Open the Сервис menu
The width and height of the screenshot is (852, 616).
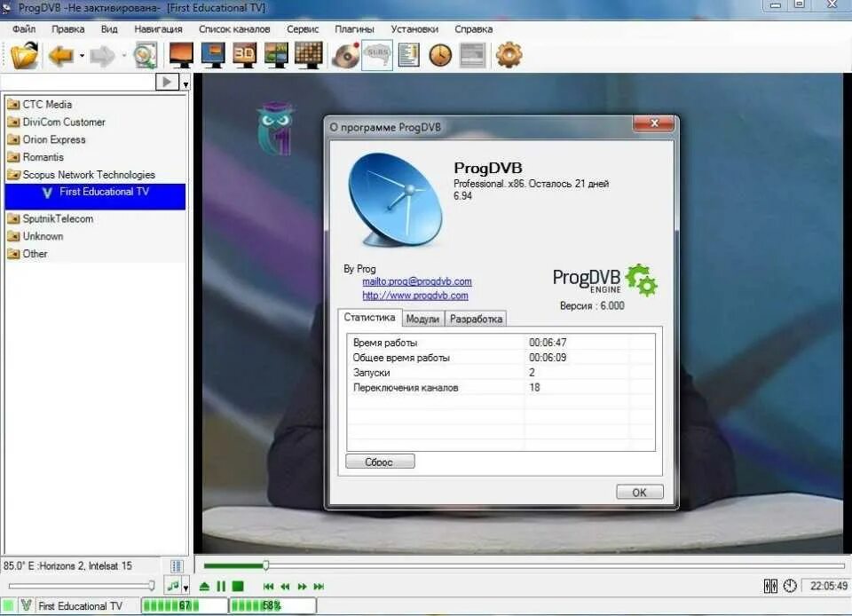point(303,29)
